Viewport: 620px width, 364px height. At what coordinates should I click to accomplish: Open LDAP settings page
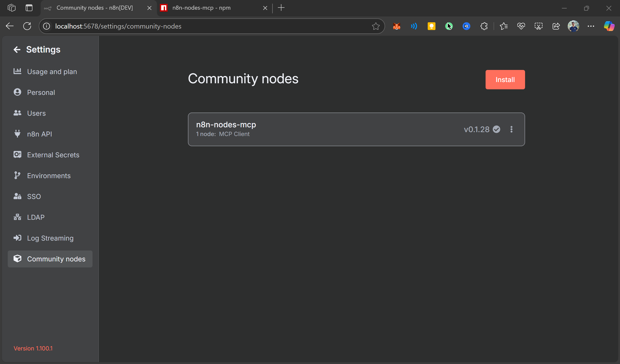tap(50, 217)
